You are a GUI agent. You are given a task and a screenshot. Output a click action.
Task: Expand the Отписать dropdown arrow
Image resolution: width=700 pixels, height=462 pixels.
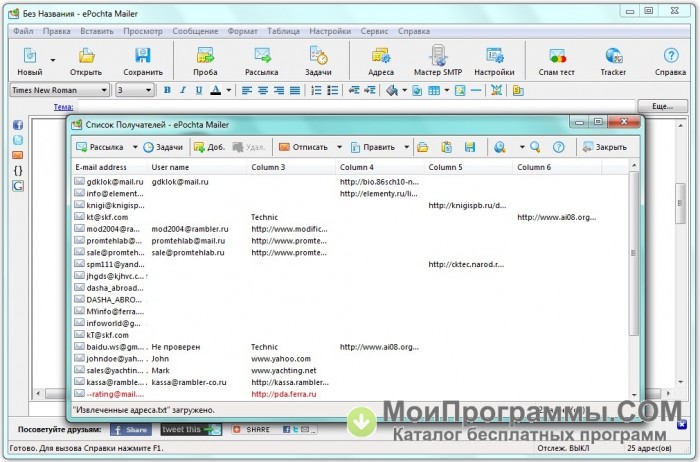click(339, 147)
